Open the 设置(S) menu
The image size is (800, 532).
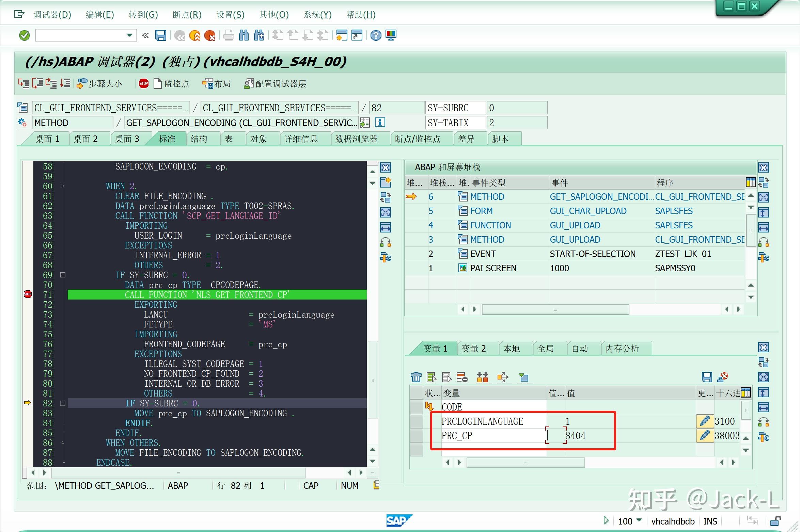click(231, 15)
